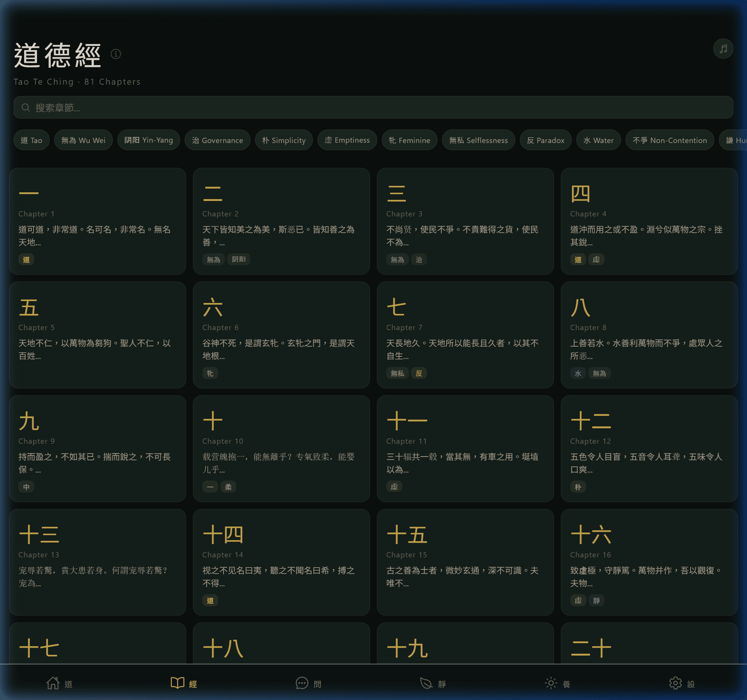Click "Tao Te Ching · 81 Chapters" subtitle
The width and height of the screenshot is (747, 700).
point(77,82)
